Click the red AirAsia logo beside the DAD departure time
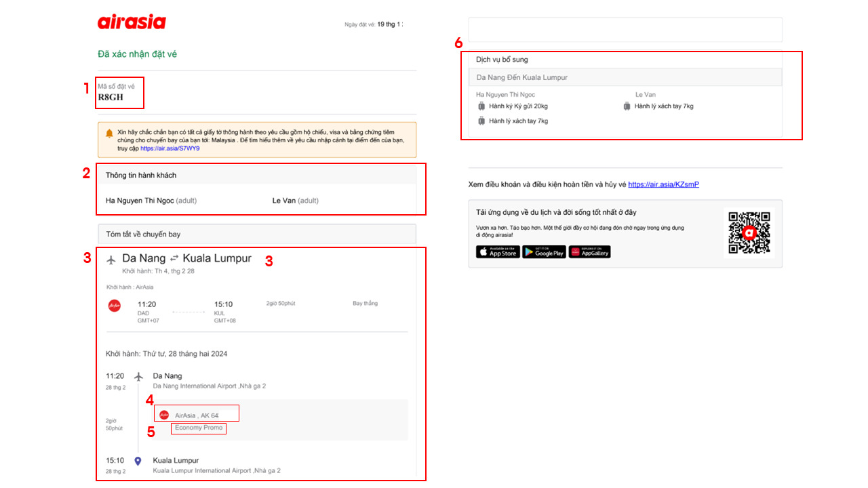868x488 pixels. pos(115,306)
